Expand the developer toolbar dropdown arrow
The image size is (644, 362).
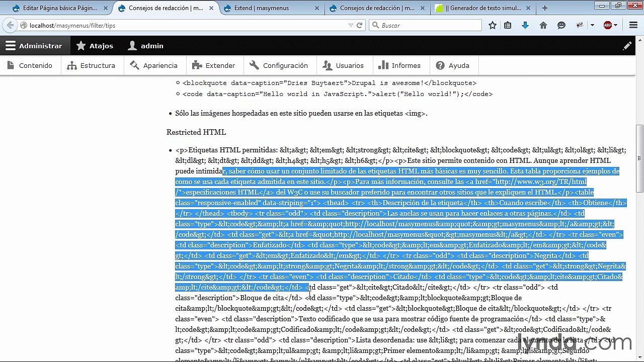[592, 25]
